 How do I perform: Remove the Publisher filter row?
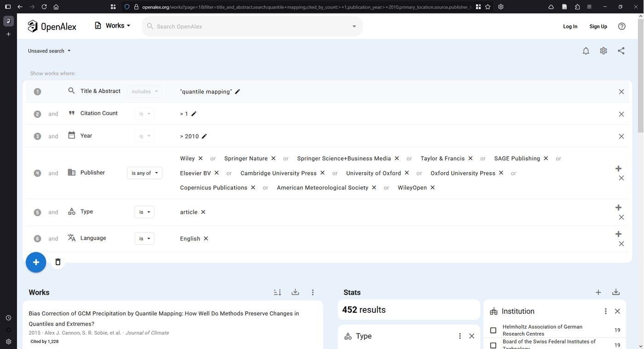coord(621,178)
